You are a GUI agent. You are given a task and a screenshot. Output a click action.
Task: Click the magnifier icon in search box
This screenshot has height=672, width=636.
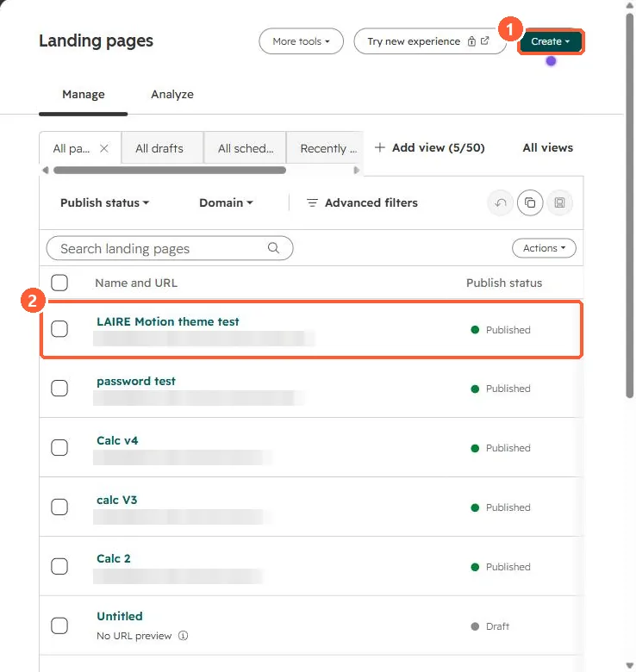(273, 248)
